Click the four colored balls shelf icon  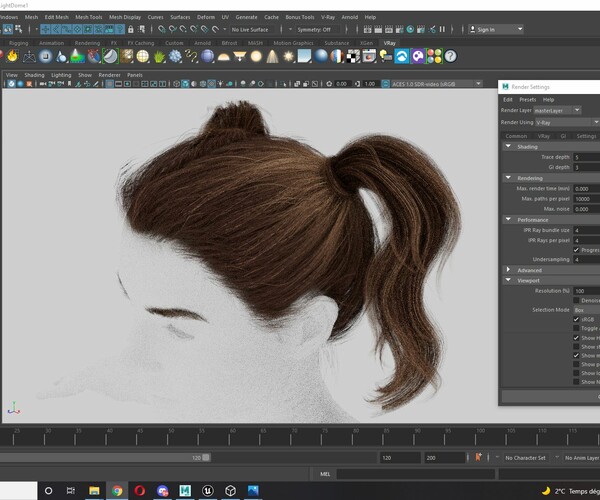(x=434, y=56)
